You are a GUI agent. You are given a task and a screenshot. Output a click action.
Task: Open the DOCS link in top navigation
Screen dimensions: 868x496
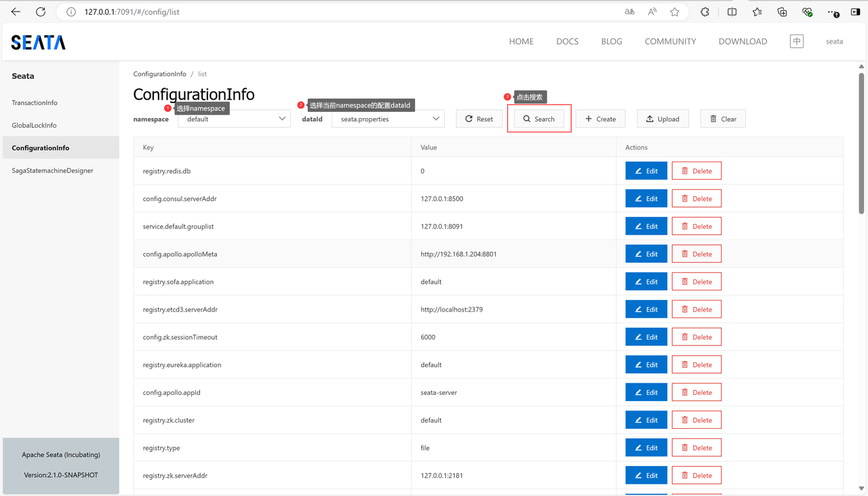coord(567,41)
